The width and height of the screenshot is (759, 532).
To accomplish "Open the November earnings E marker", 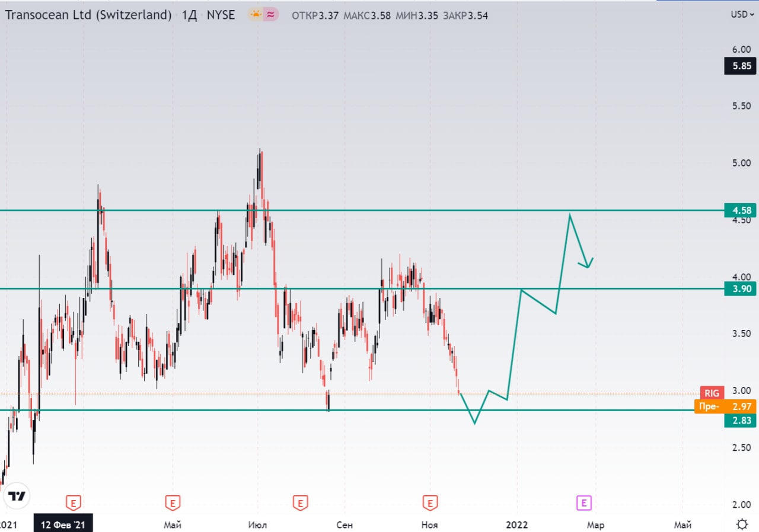I will (429, 504).
